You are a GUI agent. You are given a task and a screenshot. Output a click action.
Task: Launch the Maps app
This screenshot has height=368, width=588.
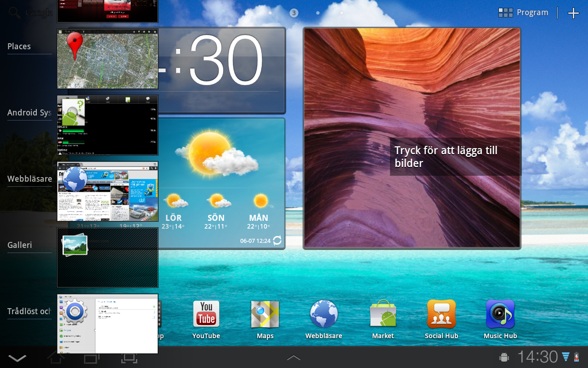click(x=265, y=315)
